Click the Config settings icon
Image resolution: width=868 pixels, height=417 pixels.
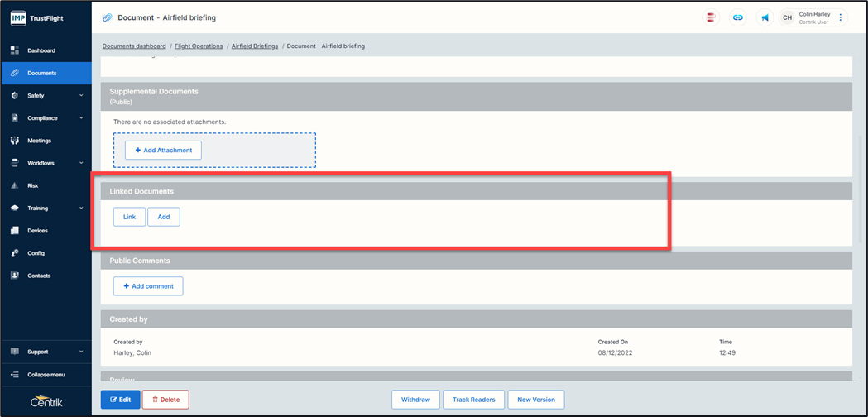[x=15, y=253]
